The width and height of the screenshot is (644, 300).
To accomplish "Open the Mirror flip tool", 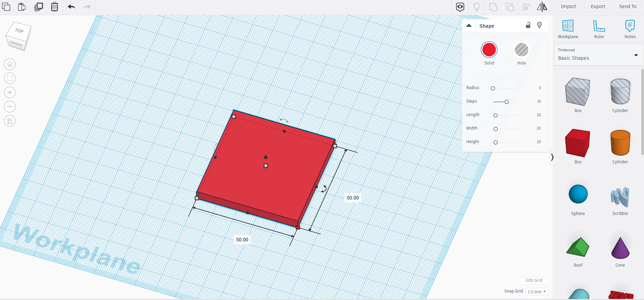I will click(x=542, y=7).
